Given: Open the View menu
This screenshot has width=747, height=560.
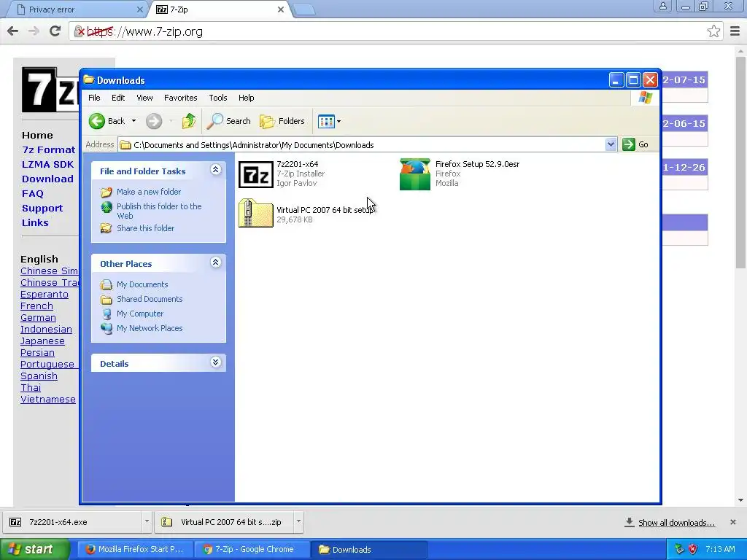Looking at the screenshot, I should coord(145,98).
